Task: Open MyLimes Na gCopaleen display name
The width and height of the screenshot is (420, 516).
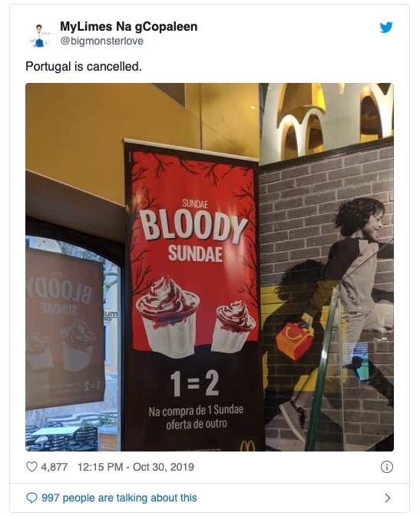Action: coord(129,27)
